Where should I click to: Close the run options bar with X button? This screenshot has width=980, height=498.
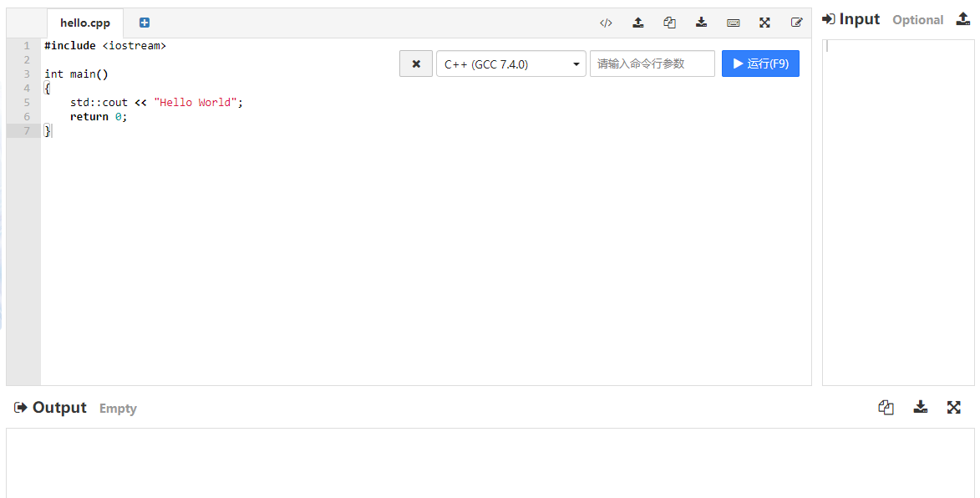tap(416, 64)
